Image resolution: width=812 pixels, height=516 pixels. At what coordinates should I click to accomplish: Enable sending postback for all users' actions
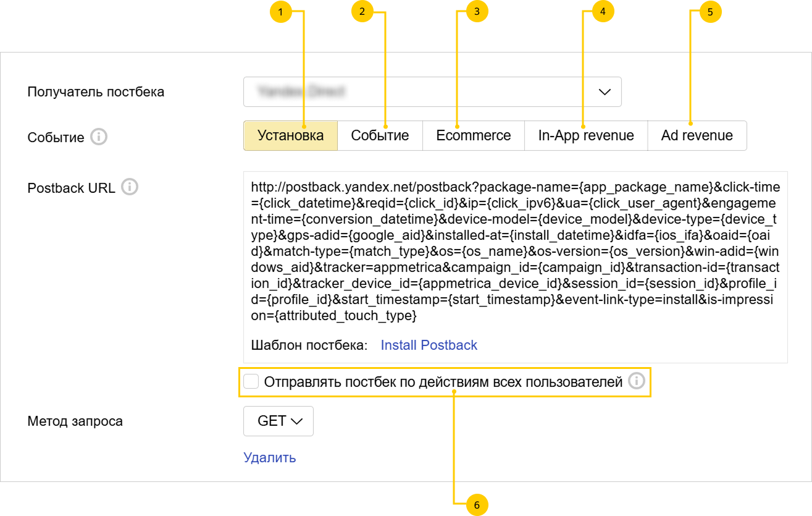(x=251, y=382)
